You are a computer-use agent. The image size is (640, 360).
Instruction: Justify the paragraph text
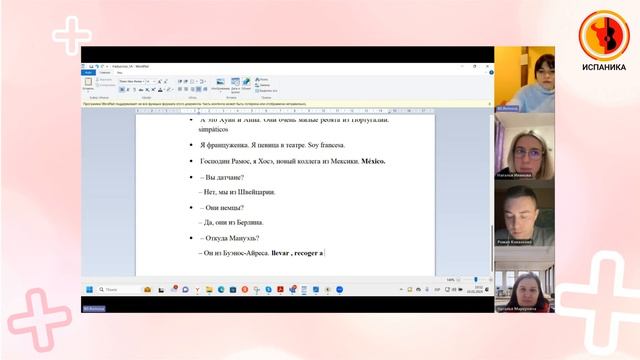pyautogui.click(x=199, y=89)
